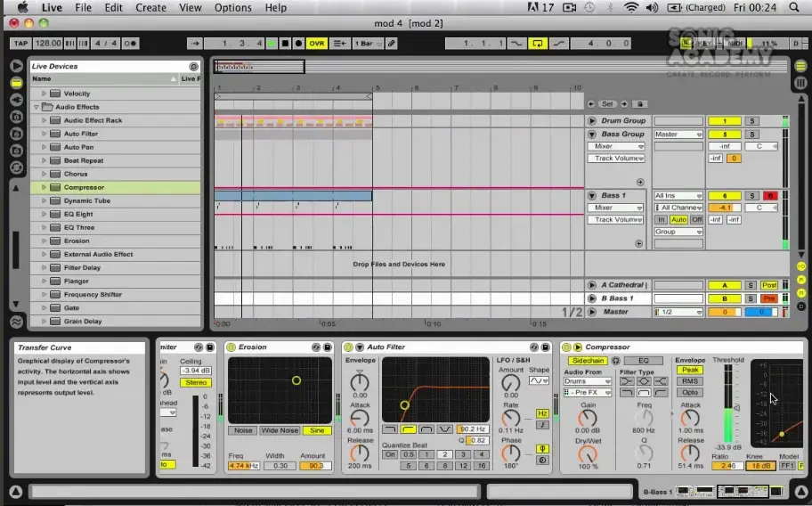
Task: Toggle the Compressor Sidechain button
Action: coord(588,361)
